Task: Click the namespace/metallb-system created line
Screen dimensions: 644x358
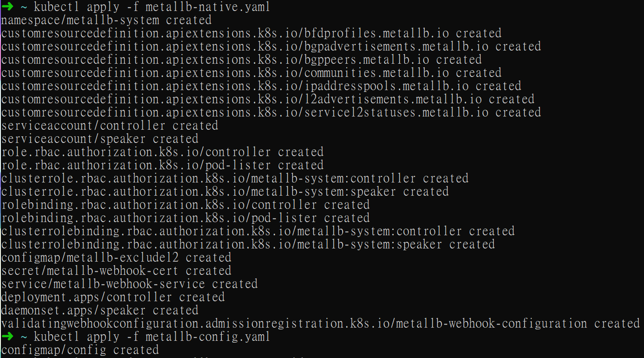Action: (106, 20)
